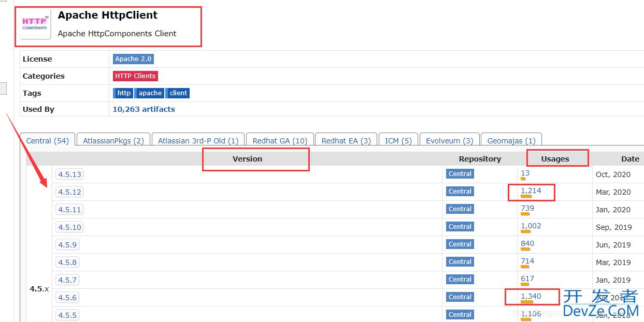644x322 pixels.
Task: Open the Apache 2.0 license tag
Action: tap(133, 59)
